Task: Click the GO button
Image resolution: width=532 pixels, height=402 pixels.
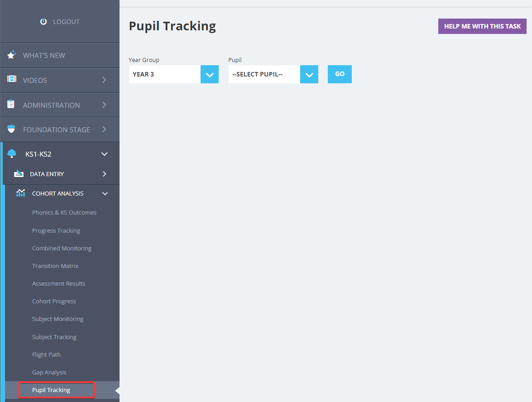Action: coord(340,74)
